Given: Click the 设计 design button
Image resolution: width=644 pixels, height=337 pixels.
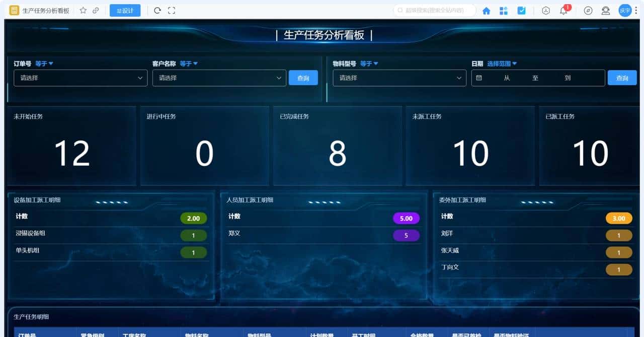Looking at the screenshot, I should 125,10.
